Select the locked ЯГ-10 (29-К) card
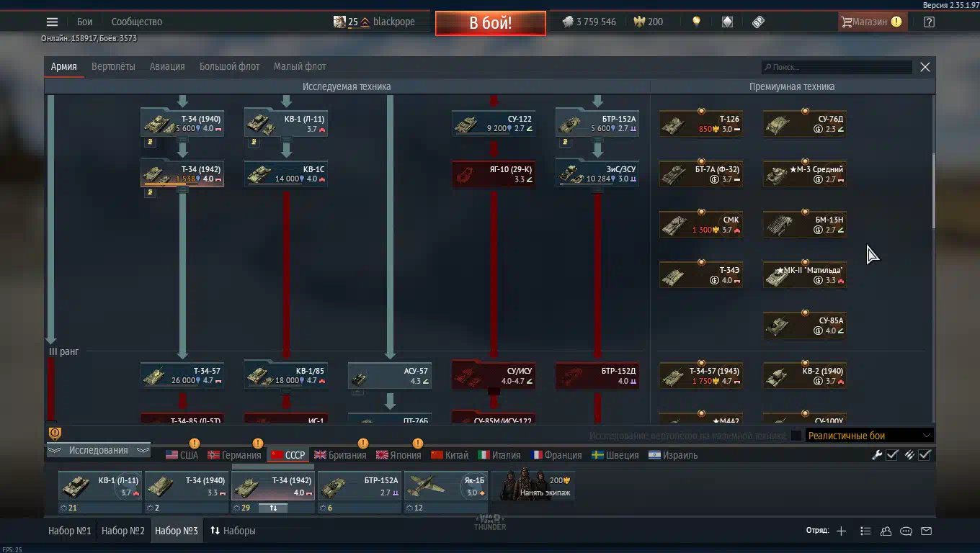980x553 pixels. pyautogui.click(x=494, y=174)
